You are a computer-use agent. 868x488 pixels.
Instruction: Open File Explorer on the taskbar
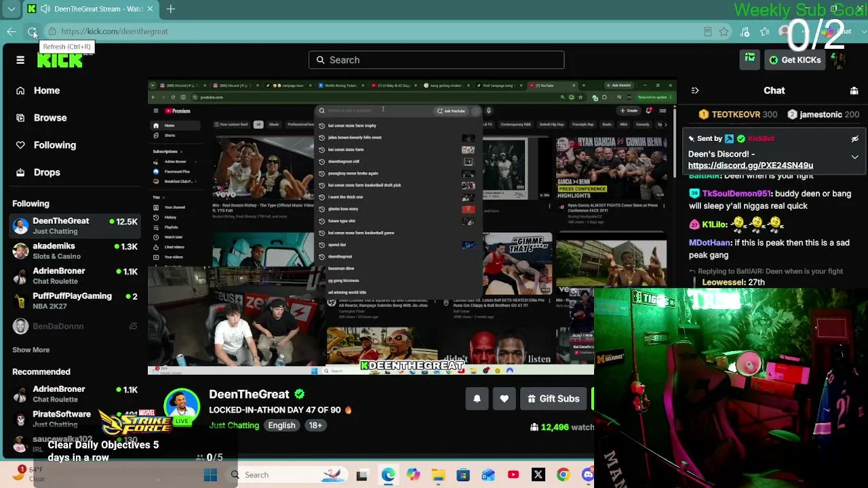coord(438,475)
